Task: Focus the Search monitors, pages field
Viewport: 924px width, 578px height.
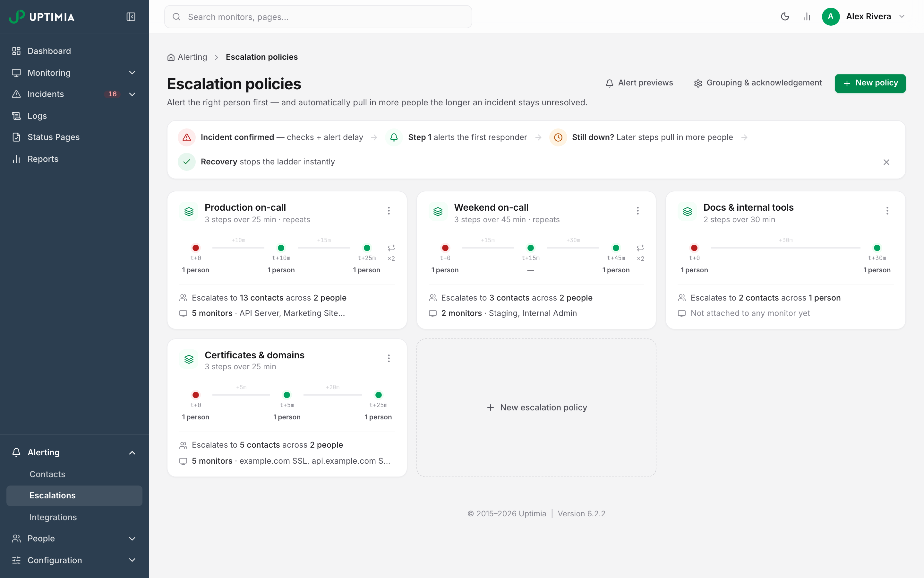Action: coord(318,17)
